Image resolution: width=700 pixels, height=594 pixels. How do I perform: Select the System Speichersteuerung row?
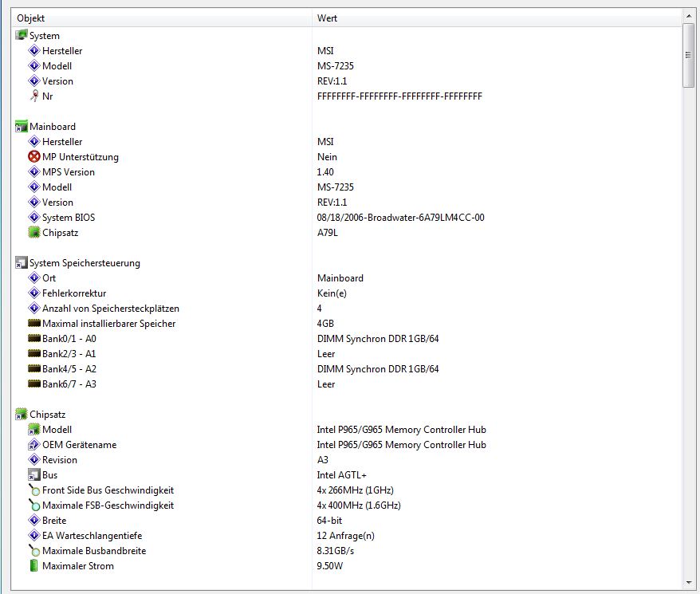pos(85,263)
